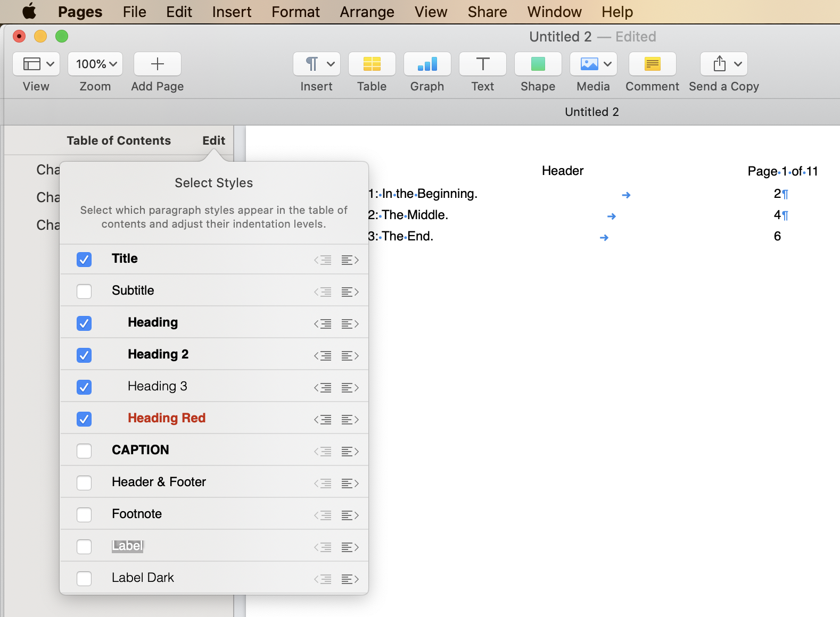Click Edit beside Table of Contents
This screenshot has height=617, width=840.
pos(214,140)
